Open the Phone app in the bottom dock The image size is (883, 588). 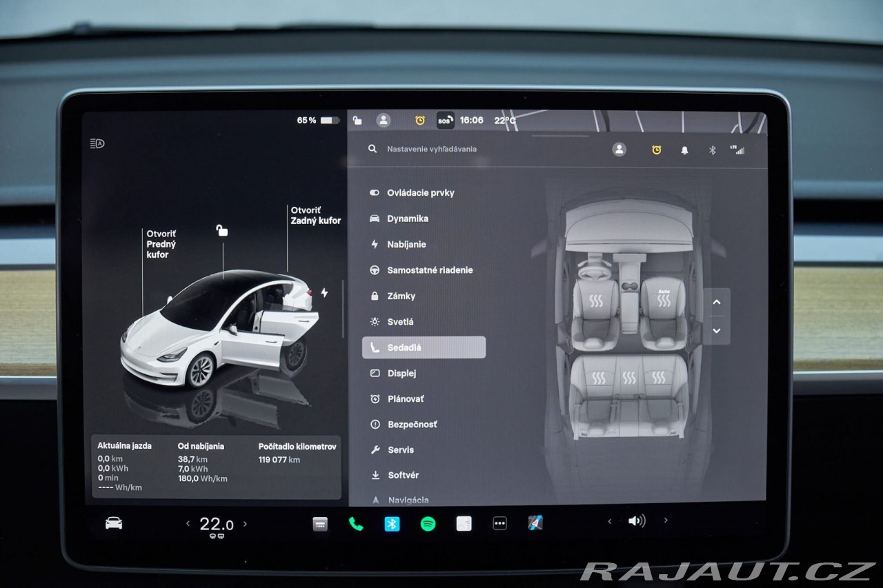click(356, 524)
